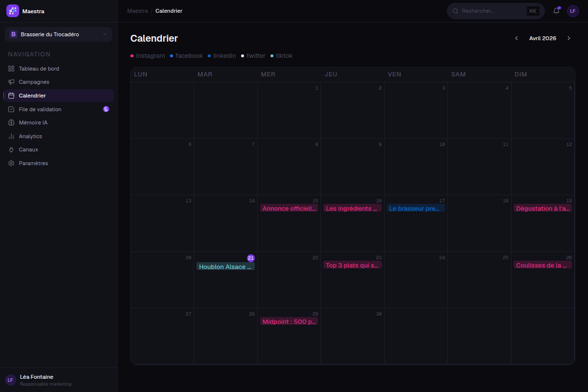Open the 'Annonce officiell...' event on the 15th
Image resolution: width=588 pixels, height=392 pixels.
point(289,208)
